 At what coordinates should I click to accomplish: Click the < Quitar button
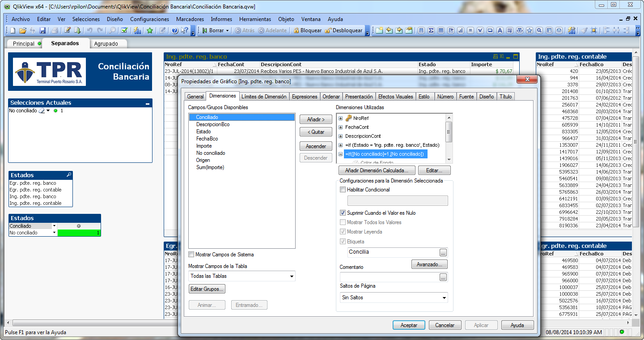(x=316, y=132)
